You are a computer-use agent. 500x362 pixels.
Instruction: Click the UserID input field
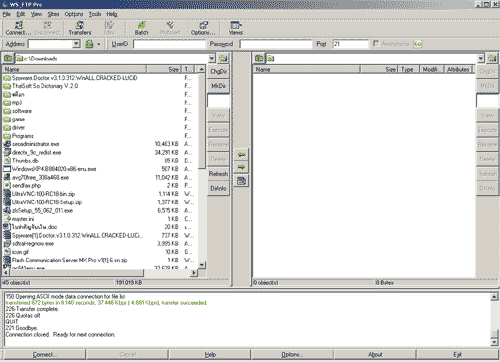click(x=169, y=44)
